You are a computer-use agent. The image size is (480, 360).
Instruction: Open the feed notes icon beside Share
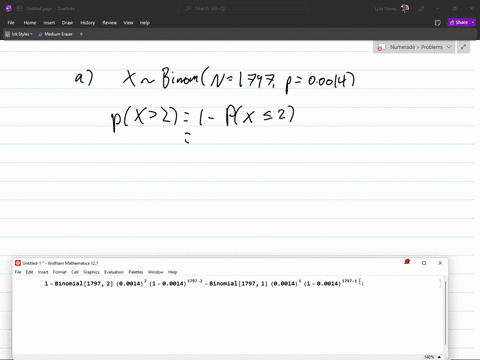coord(438,23)
